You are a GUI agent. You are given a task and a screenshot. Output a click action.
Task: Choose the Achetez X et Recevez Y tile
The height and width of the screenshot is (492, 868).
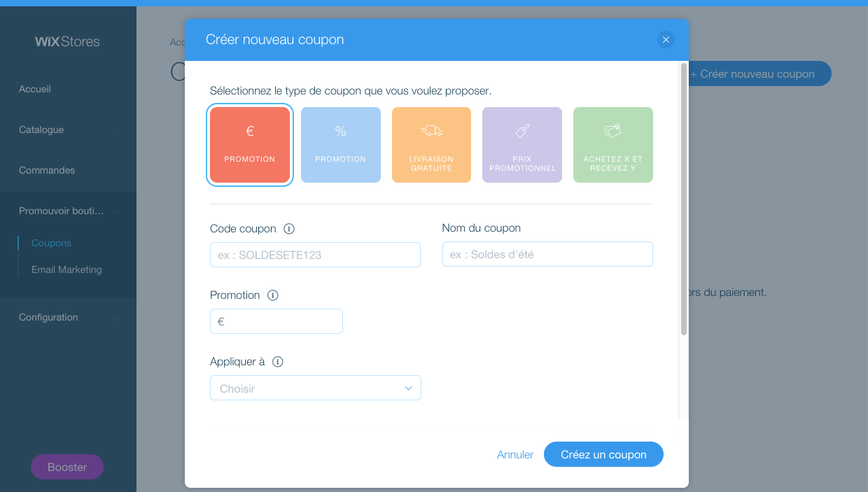(612, 145)
